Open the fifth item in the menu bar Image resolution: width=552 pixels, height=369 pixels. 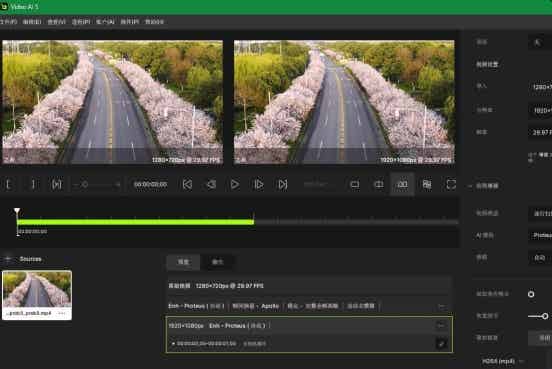point(105,22)
